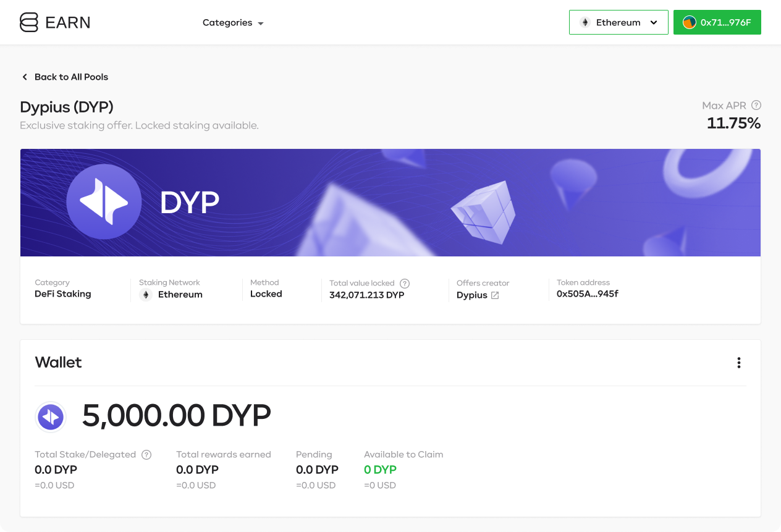Go back to All Pools
781x532 pixels.
(65, 77)
